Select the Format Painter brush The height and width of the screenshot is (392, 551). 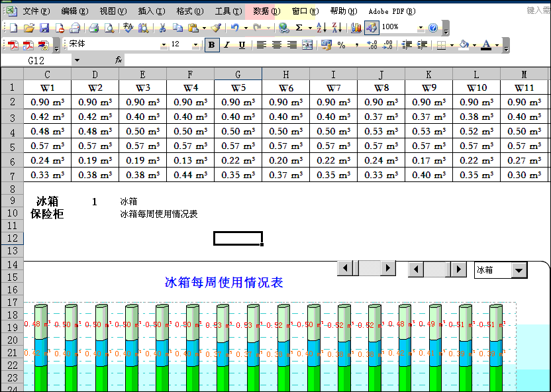click(x=216, y=28)
